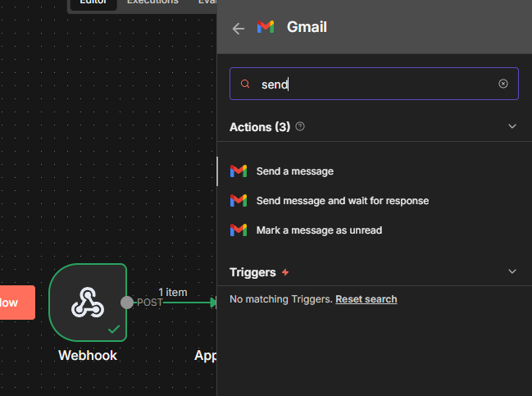
Task: Click the Webhook node's gray output connector
Action: 127,303
